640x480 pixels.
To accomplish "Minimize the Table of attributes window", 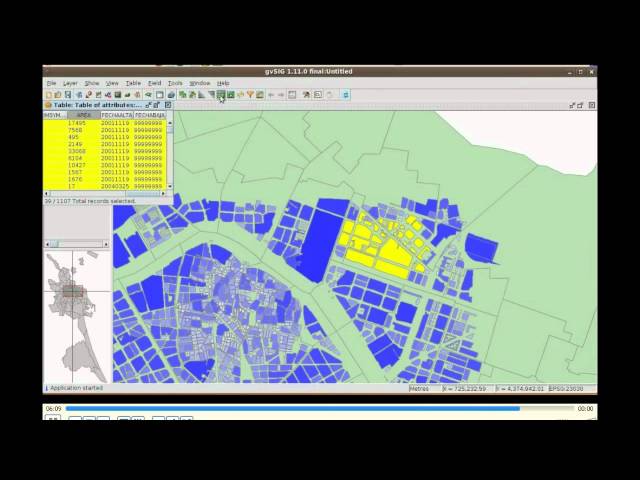I will click(149, 105).
